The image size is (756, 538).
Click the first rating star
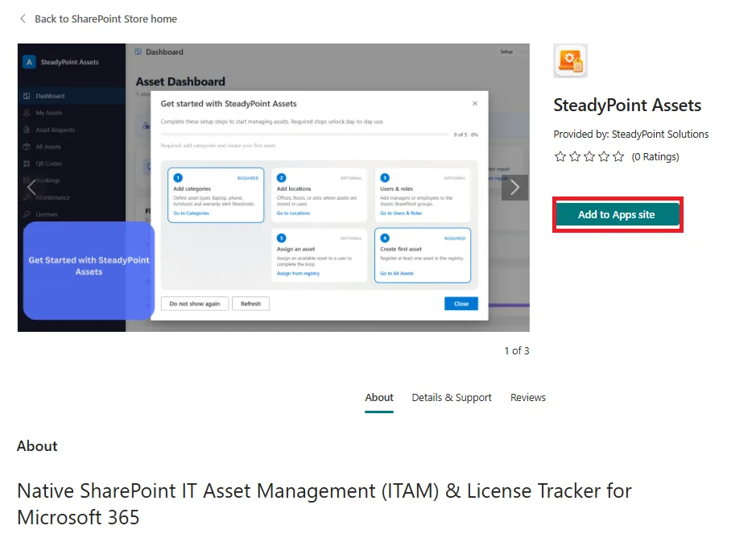[560, 157]
